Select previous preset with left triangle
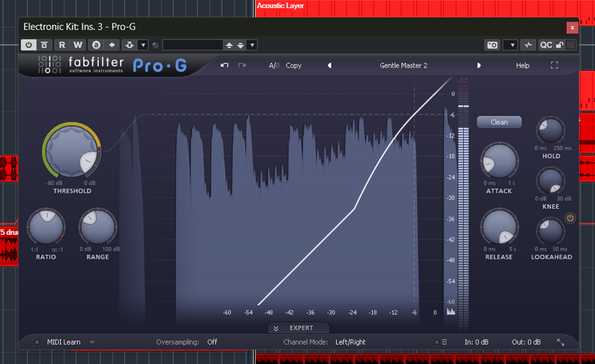Viewport: 595px width, 364px height. (329, 66)
